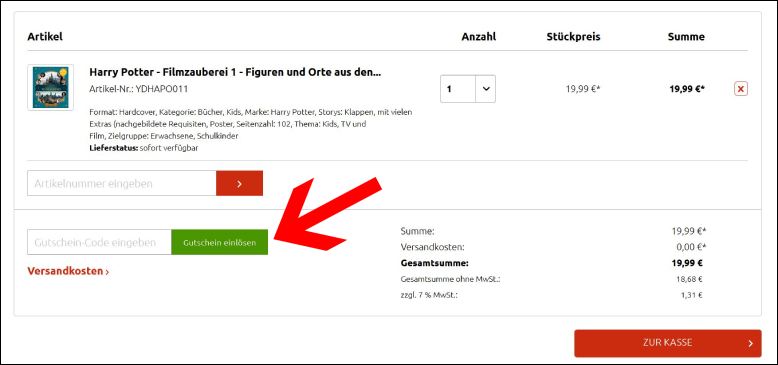778x365 pixels.
Task: Click the Lieferstatus: sofort verfügbar text
Action: 144,148
